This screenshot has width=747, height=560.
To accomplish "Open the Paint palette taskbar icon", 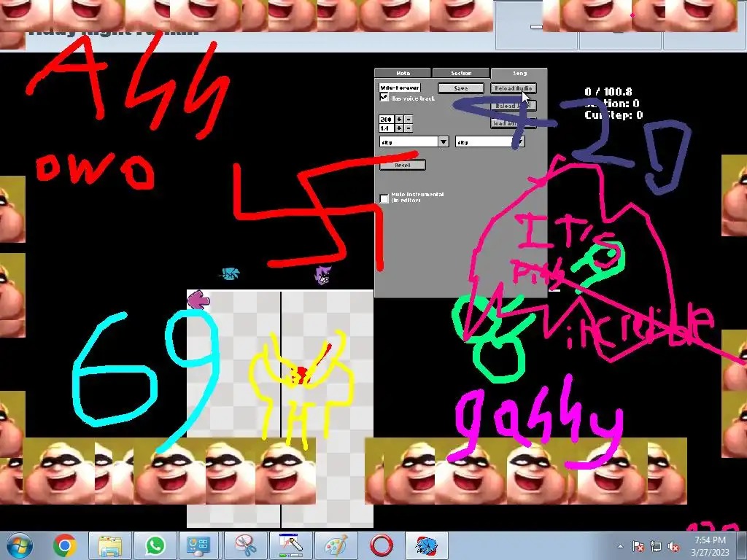I will 336,545.
